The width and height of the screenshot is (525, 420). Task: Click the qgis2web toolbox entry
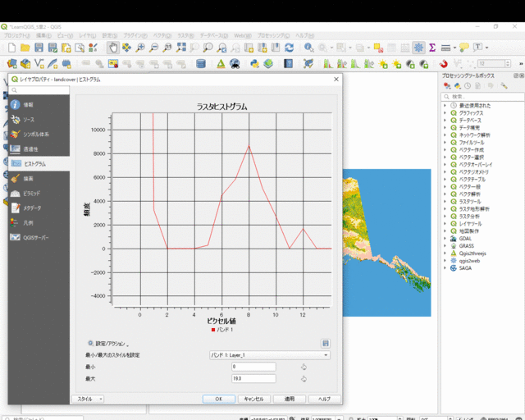468,261
